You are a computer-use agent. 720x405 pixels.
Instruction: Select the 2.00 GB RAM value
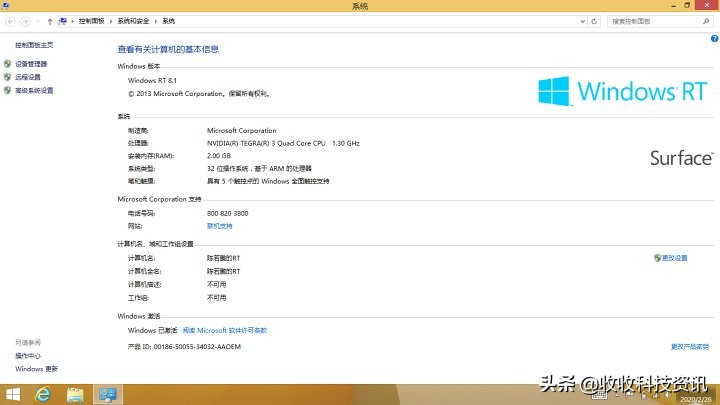coord(219,156)
